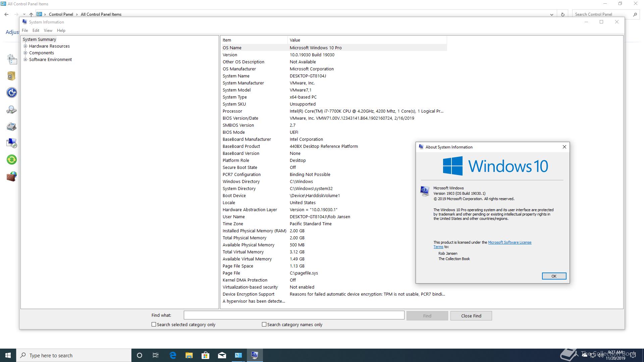Click the Find button
644x362 pixels.
tap(427, 316)
